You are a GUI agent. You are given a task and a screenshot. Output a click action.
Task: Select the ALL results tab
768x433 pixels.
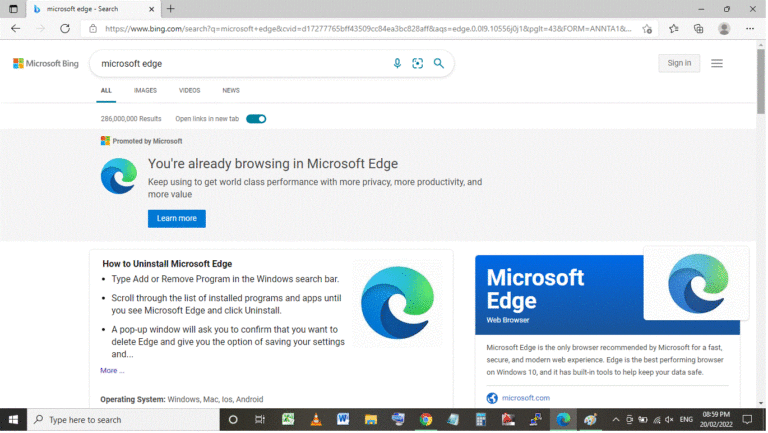coord(106,91)
